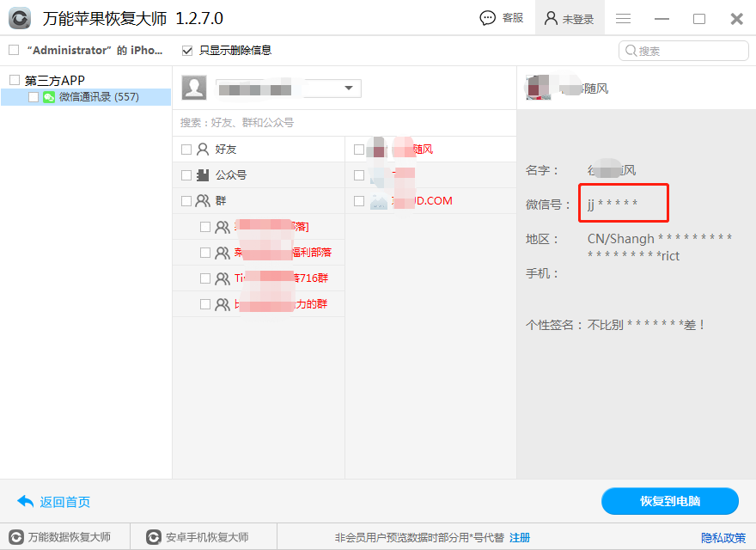Screen dimensions: 756x550
Task: Click the 公众号 category label
Action: click(x=231, y=175)
